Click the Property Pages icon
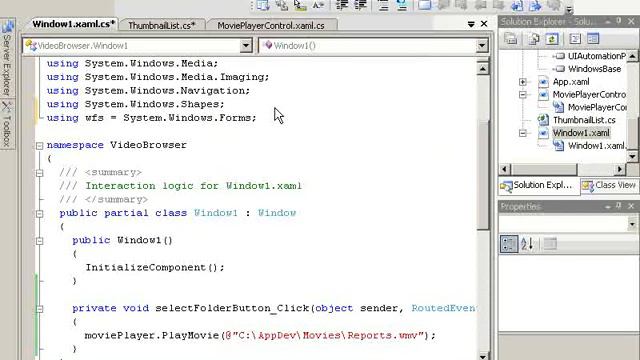This screenshot has width=640, height=360. click(550, 244)
